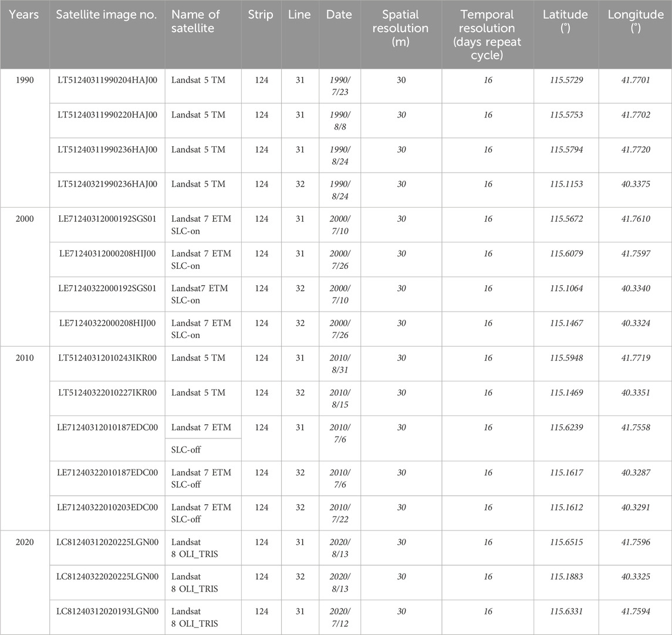Viewport: 672px width, 635px height.
Task: Click the longitude value 41.7610
Action: pos(636,219)
